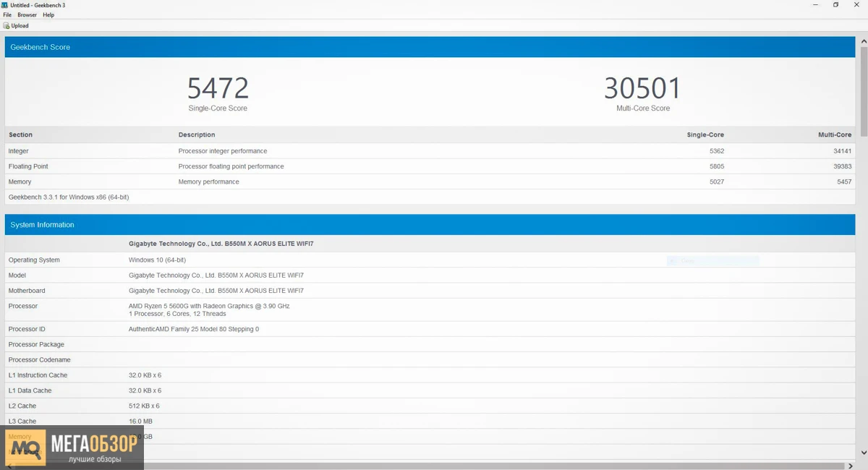Restore down the Geekbench window
868x470 pixels.
pos(835,5)
